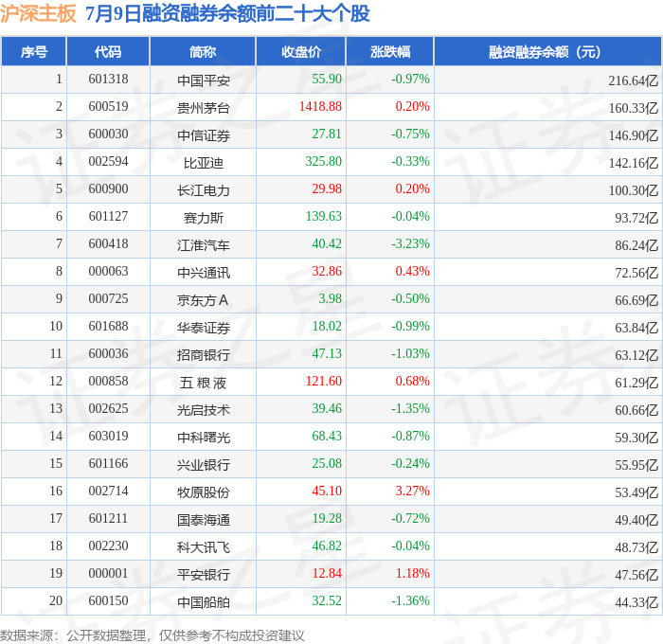The width and height of the screenshot is (663, 644).
Task: Select stock code 002594
Action: 108,162
